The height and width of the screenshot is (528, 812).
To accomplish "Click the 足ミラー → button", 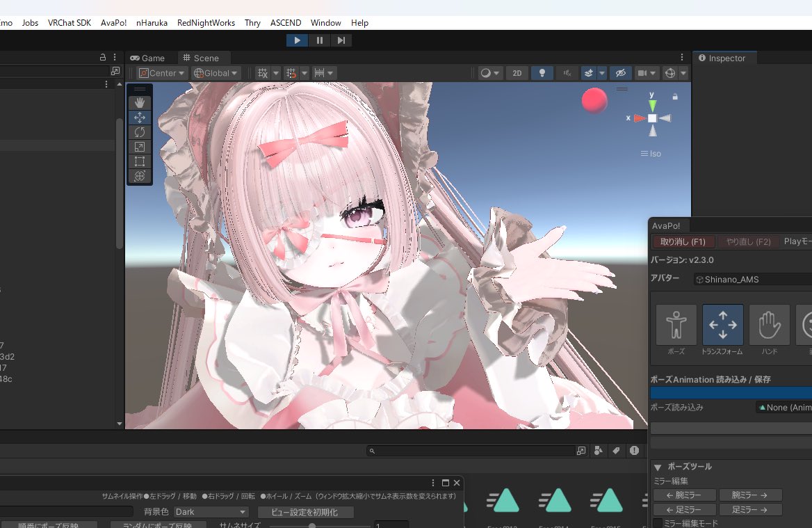I will click(x=750, y=510).
